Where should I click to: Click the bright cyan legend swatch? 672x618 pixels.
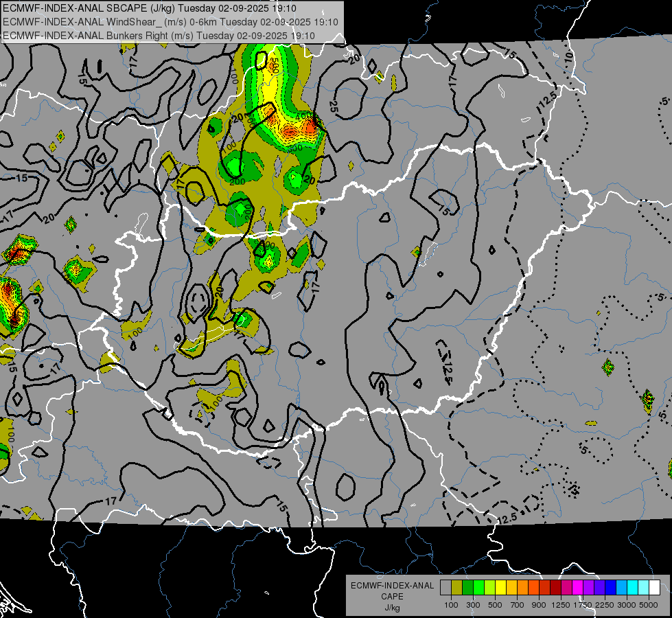[633, 587]
